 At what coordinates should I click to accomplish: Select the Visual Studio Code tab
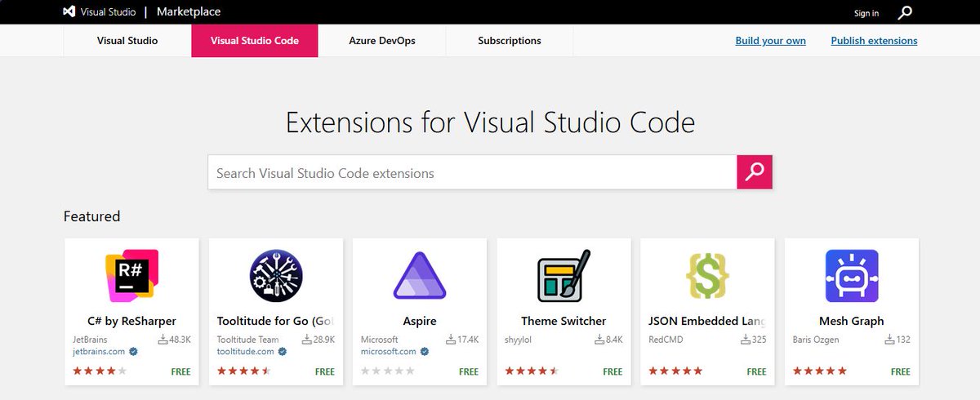click(255, 40)
